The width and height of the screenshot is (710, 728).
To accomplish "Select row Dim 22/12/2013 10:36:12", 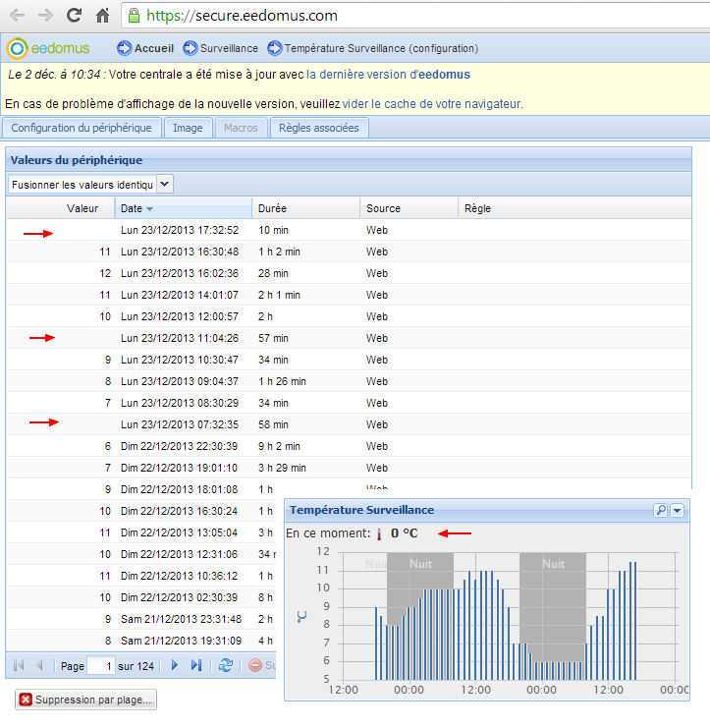I will [141, 576].
